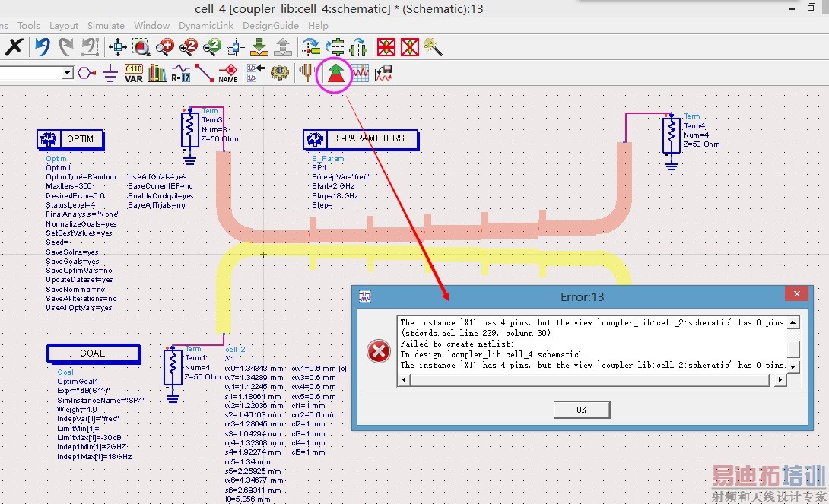The width and height of the screenshot is (829, 504).
Task: Click the Rotate component icon
Action: [x=311, y=47]
